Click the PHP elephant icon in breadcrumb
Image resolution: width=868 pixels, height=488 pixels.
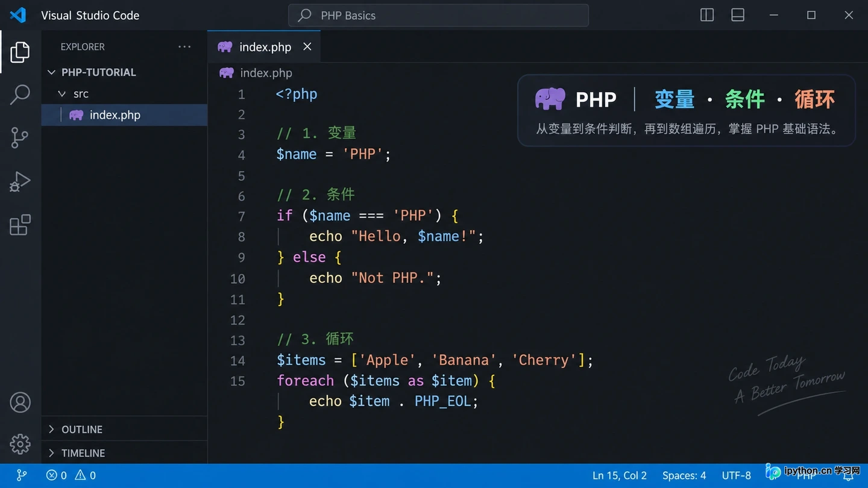[x=227, y=73]
